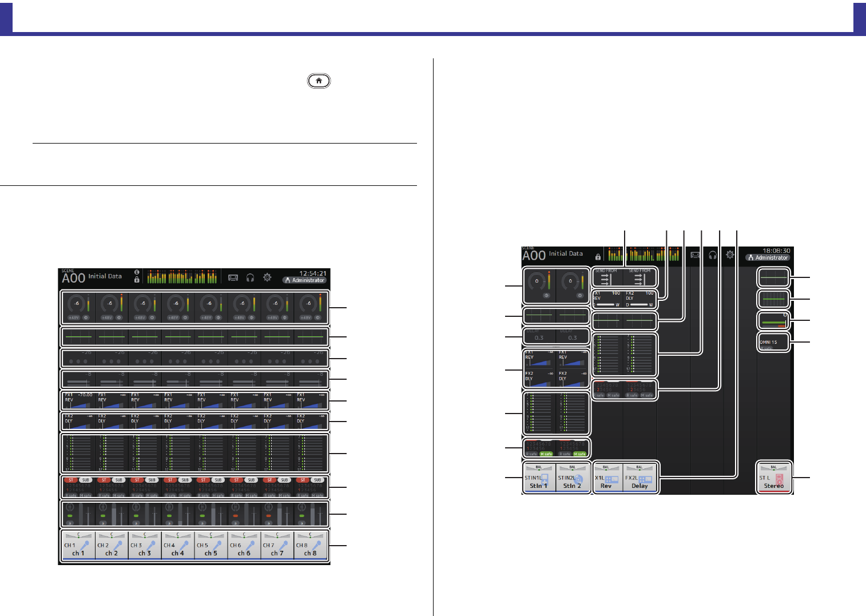Open meter display on CH1-8 screen
Screen dimensions: 866x616
click(182, 277)
